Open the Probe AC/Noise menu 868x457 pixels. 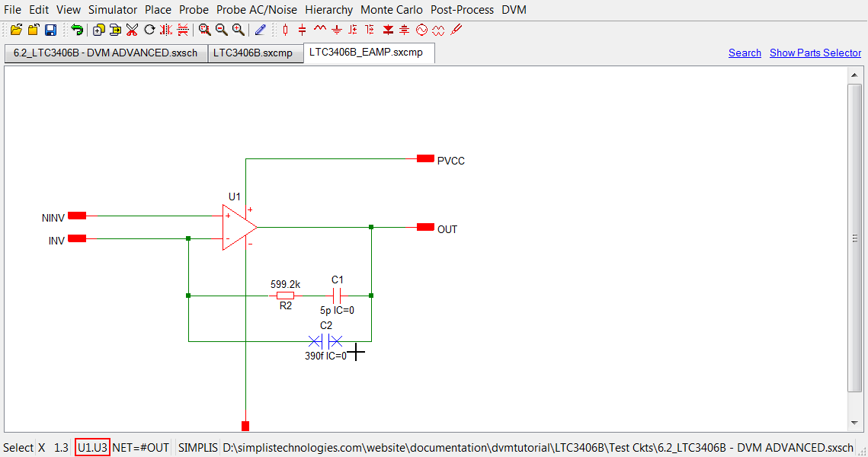pyautogui.click(x=257, y=10)
